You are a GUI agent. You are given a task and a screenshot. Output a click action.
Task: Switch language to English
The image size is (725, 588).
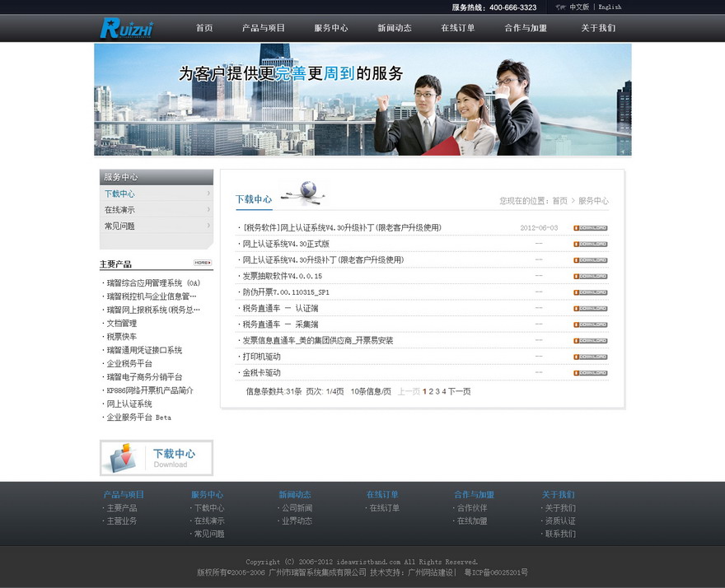point(610,7)
